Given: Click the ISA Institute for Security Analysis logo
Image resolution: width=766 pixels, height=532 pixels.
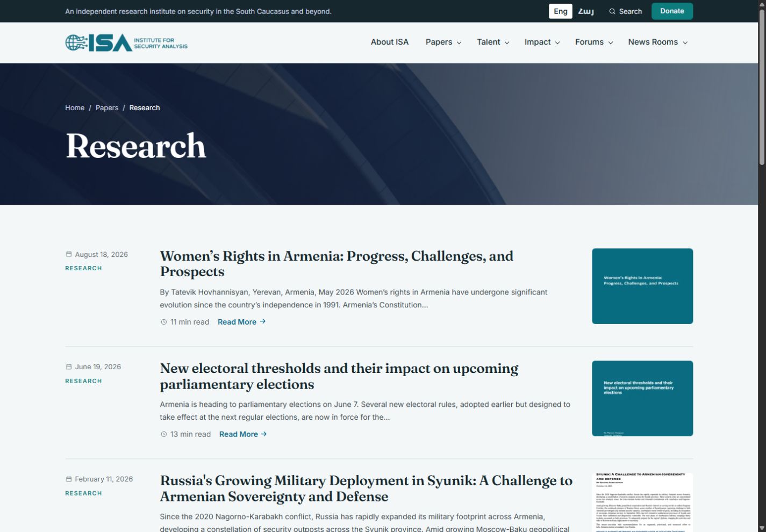Looking at the screenshot, I should [126, 42].
